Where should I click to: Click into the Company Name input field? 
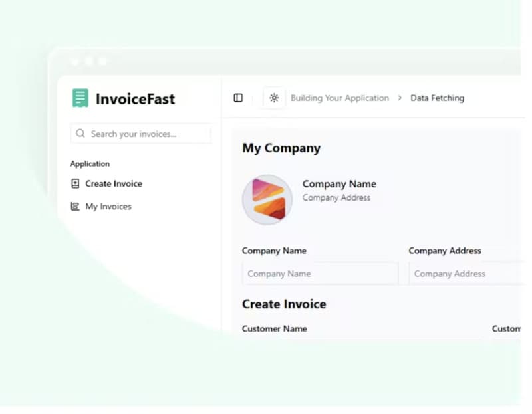[x=320, y=274]
